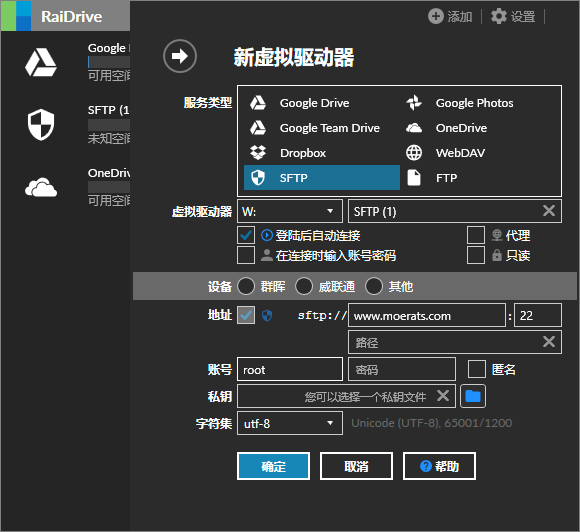The height and width of the screenshot is (532, 580).
Task: Clear the 路径 path field
Action: tap(549, 341)
